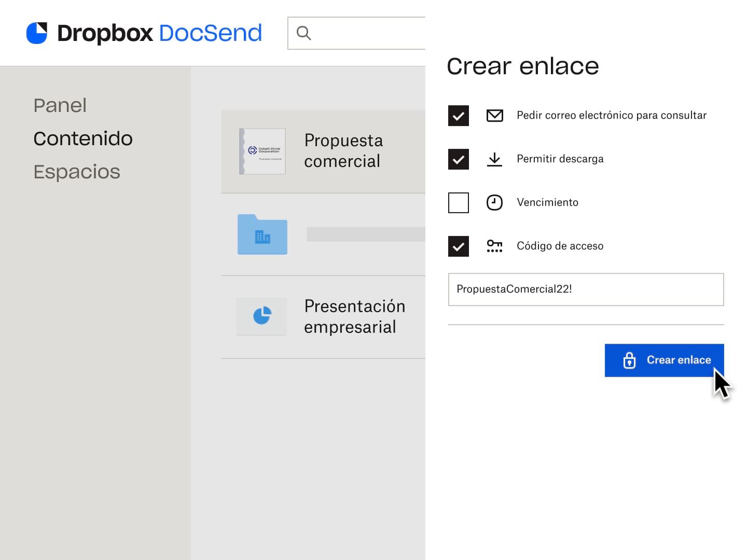
Task: Click the key access code icon
Action: 494,246
